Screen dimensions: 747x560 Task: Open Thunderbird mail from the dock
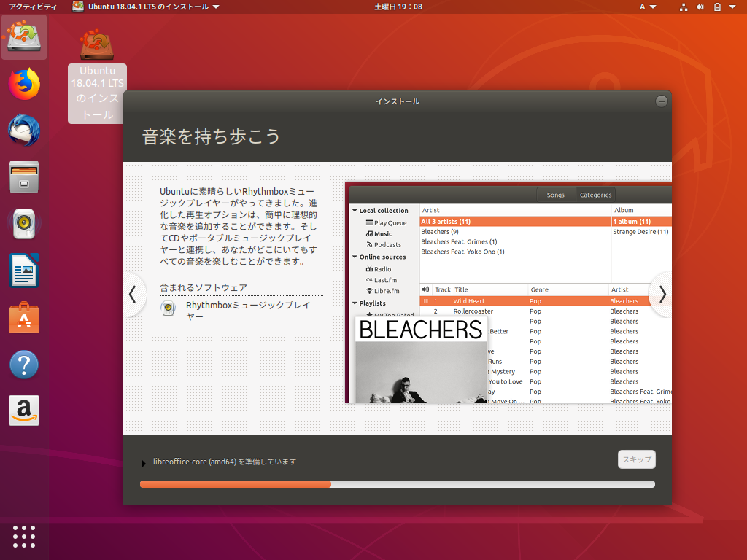click(x=24, y=131)
